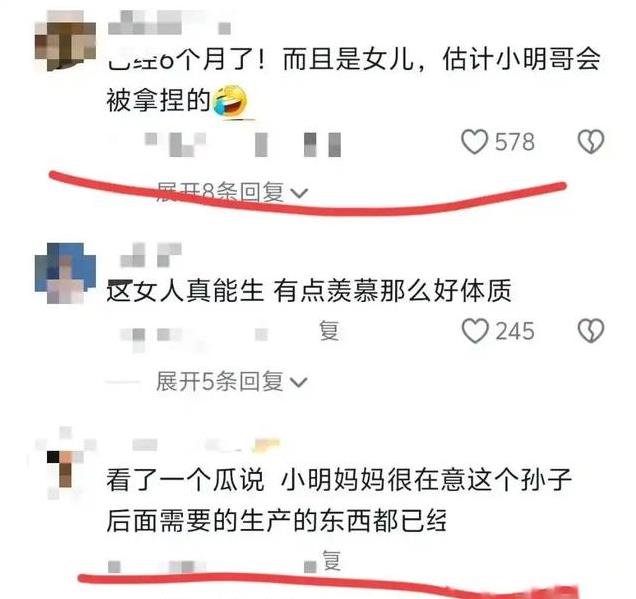Open third commenter's avatar
Screen dimensions: 636x599
coord(65,463)
